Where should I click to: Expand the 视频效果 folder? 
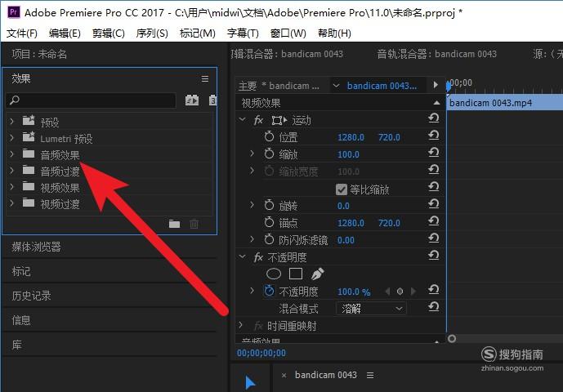click(x=12, y=187)
